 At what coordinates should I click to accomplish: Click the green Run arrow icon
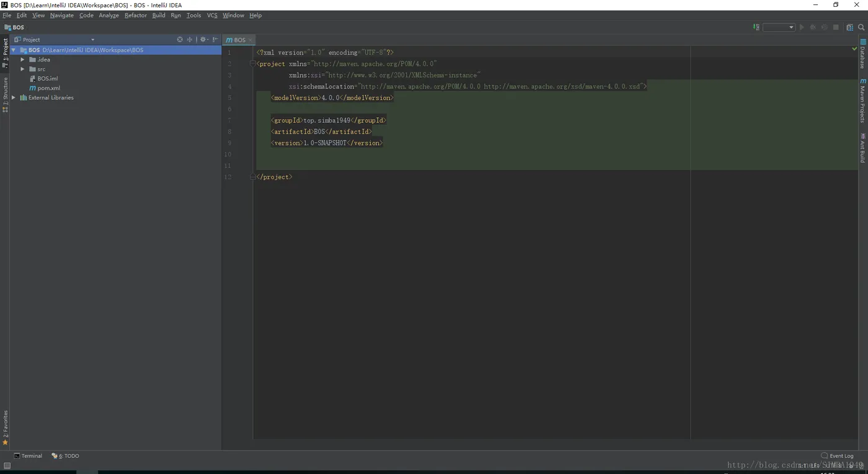coord(802,27)
